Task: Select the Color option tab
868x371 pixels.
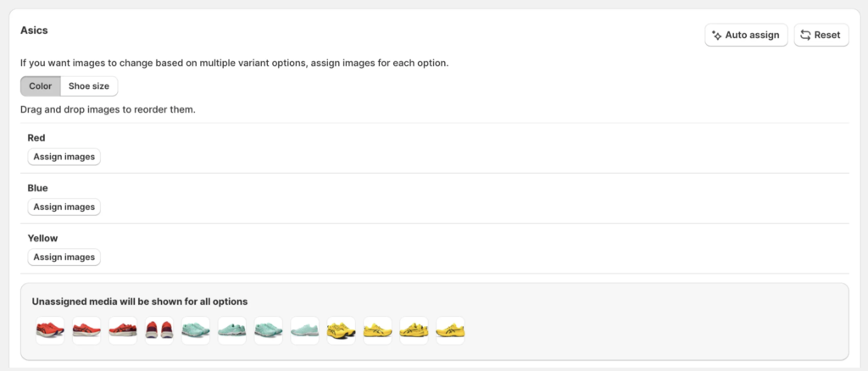Action: coord(41,86)
